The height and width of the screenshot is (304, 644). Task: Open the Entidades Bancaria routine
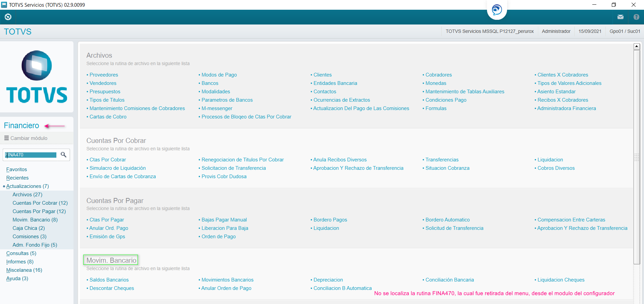[x=335, y=83]
